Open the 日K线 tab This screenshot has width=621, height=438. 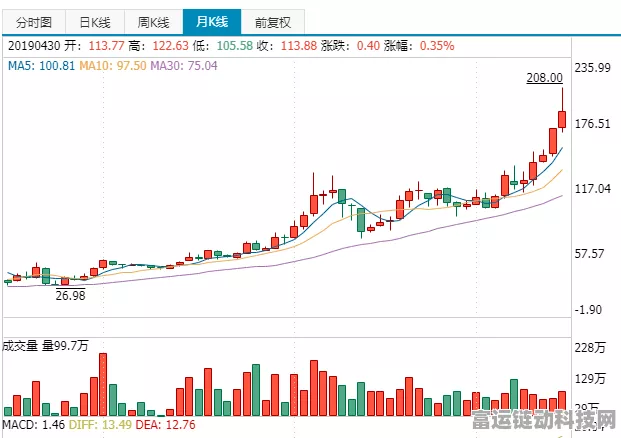coord(95,22)
